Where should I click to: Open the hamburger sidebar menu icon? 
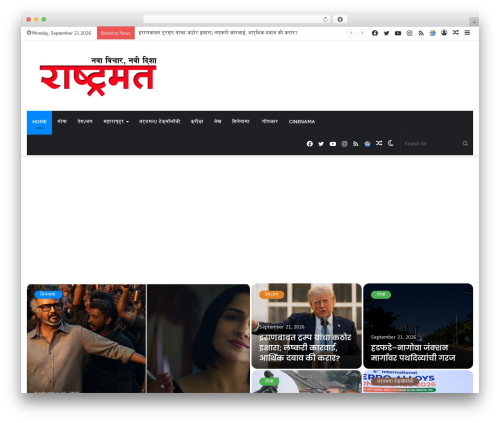(467, 32)
